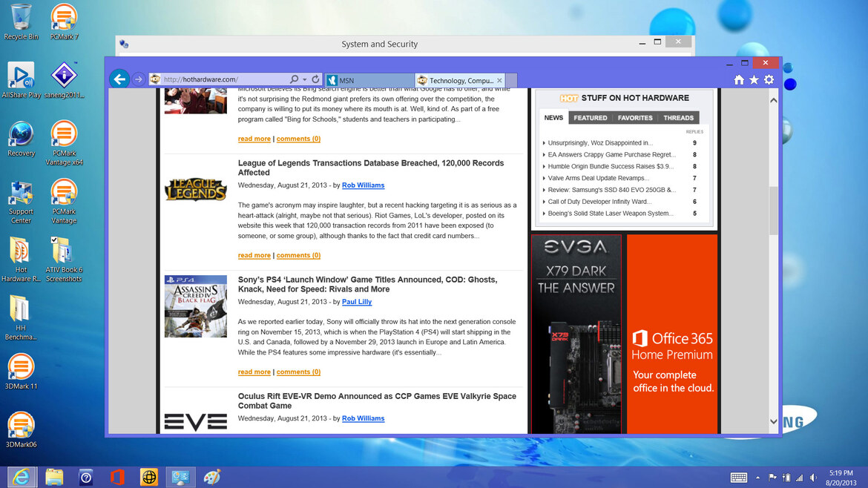Click author Paul Lilly link
The height and width of the screenshot is (488, 868).
tap(357, 302)
